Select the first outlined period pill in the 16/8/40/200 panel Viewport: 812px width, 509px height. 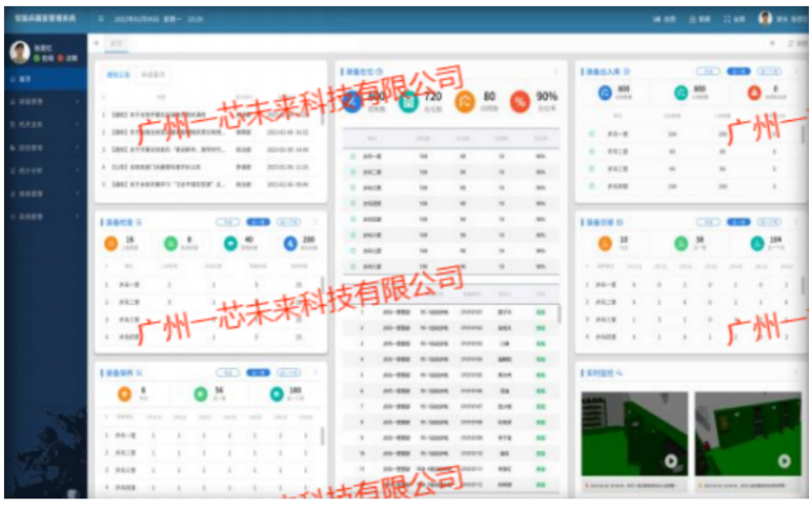tap(228, 222)
